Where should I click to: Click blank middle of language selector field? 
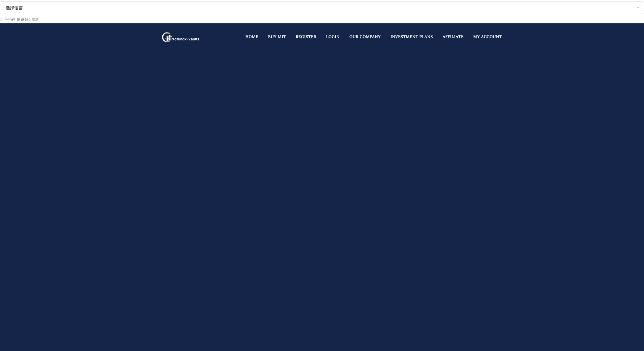coord(322,8)
